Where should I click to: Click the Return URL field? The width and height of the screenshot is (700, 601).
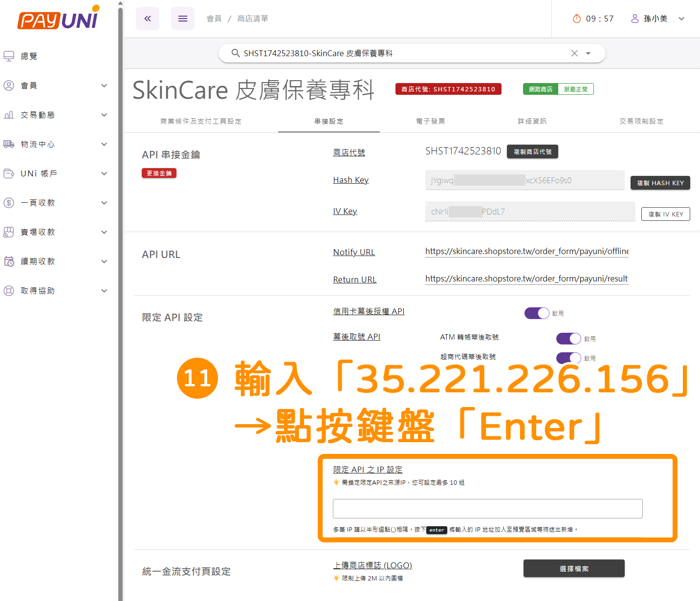[x=527, y=279]
